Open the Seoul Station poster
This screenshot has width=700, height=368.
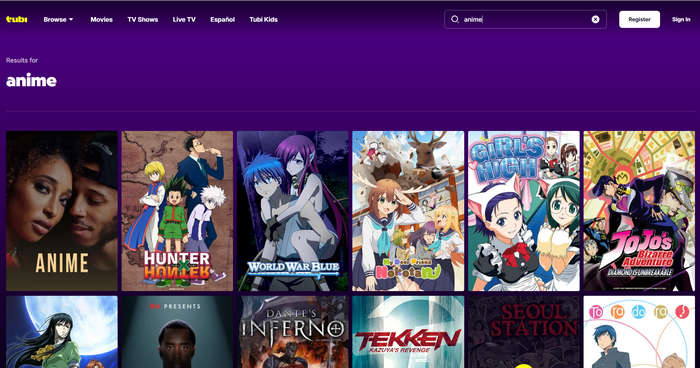click(524, 332)
